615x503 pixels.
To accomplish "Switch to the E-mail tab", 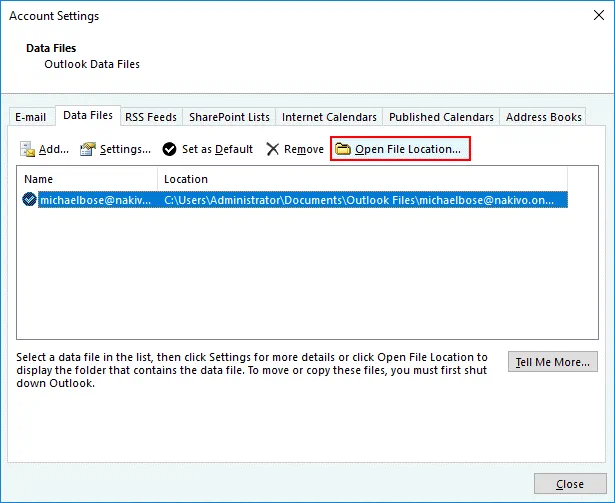I will (x=30, y=117).
